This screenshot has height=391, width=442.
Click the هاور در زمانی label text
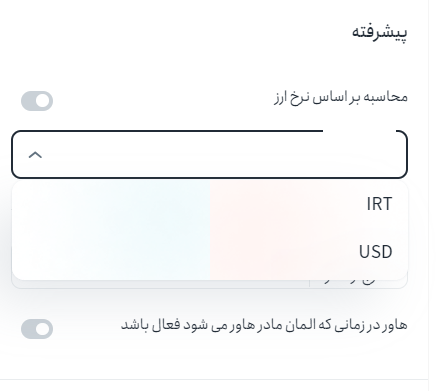pos(264,325)
